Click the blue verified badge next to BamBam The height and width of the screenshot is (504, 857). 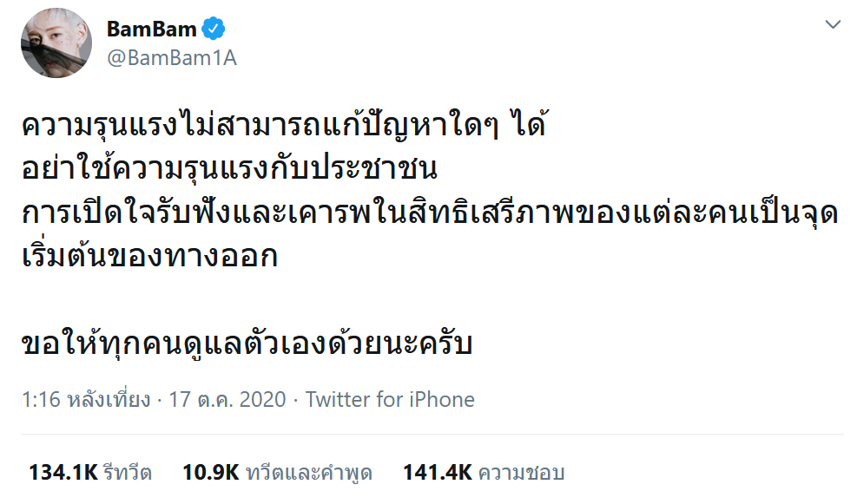[x=214, y=27]
